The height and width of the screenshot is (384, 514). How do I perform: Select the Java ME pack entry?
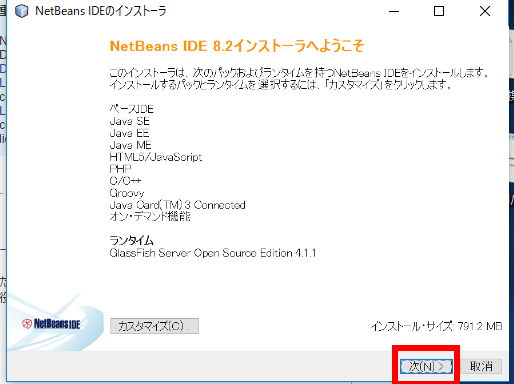pos(130,145)
